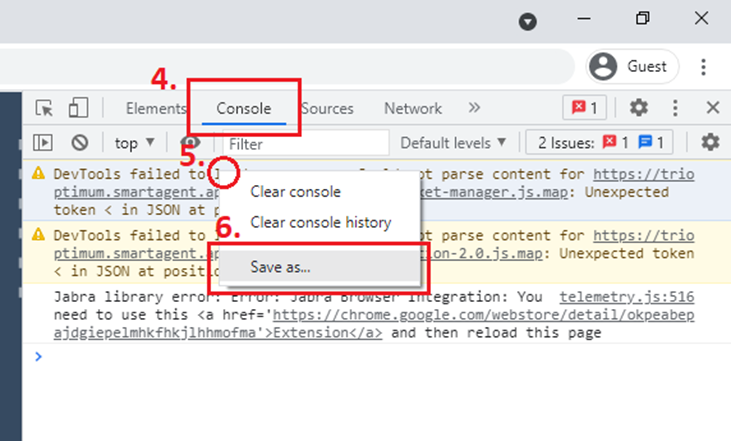Toggle the live expression eye icon
The width and height of the screenshot is (731, 441).
188,143
